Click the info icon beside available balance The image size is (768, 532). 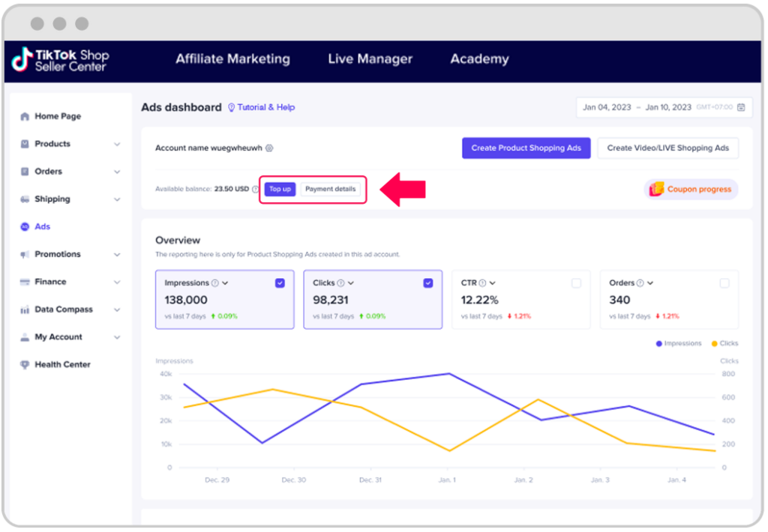click(255, 189)
